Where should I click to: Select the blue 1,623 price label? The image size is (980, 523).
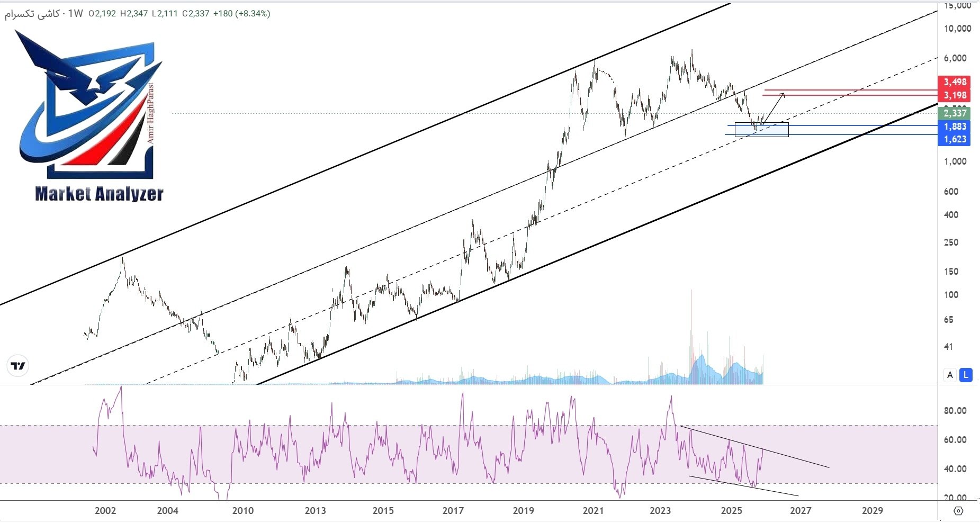pyautogui.click(x=955, y=139)
